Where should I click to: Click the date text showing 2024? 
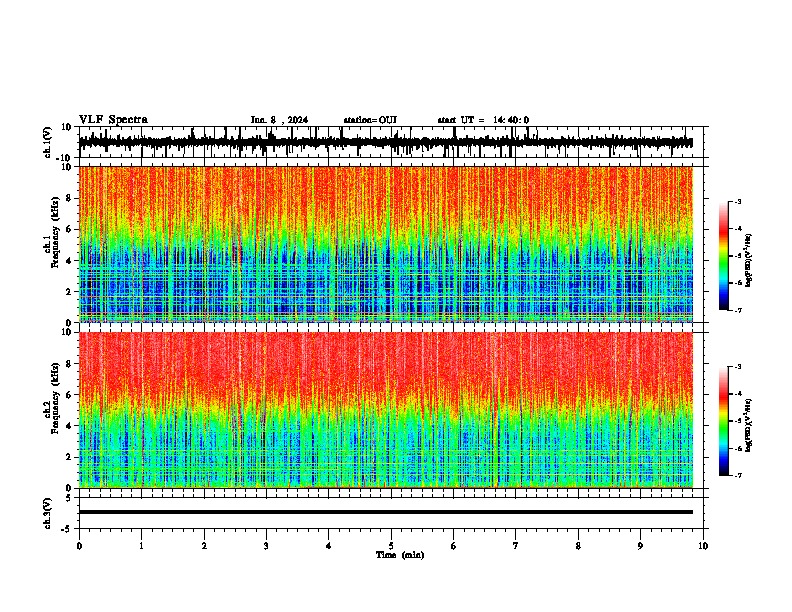pyautogui.click(x=279, y=120)
